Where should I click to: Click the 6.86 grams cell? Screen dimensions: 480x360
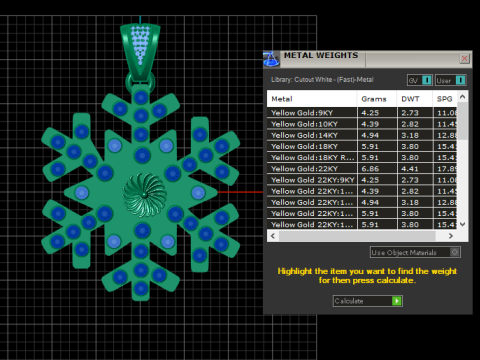click(377, 169)
